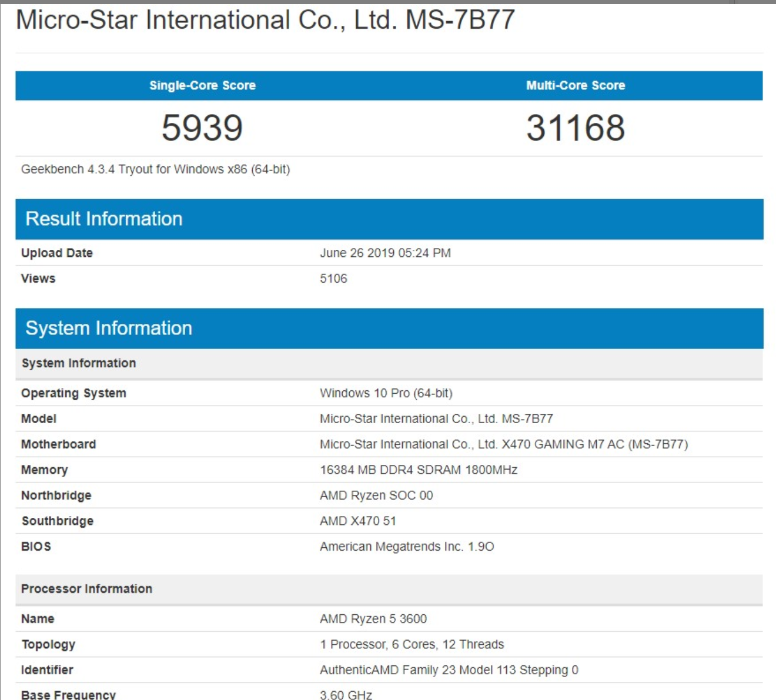Click the Geekbench 4.3.4 Tryout version text
This screenshot has width=776, height=700.
[x=155, y=169]
